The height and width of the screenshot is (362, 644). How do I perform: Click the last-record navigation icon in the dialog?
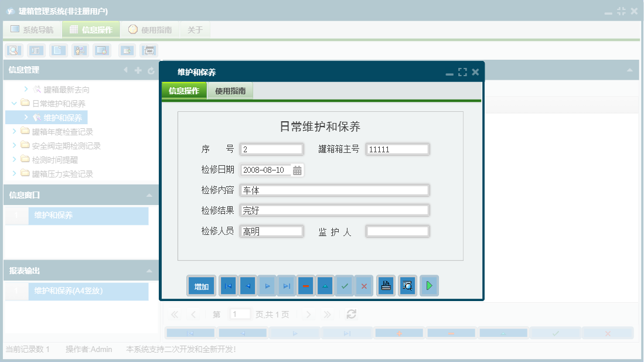[x=286, y=286]
